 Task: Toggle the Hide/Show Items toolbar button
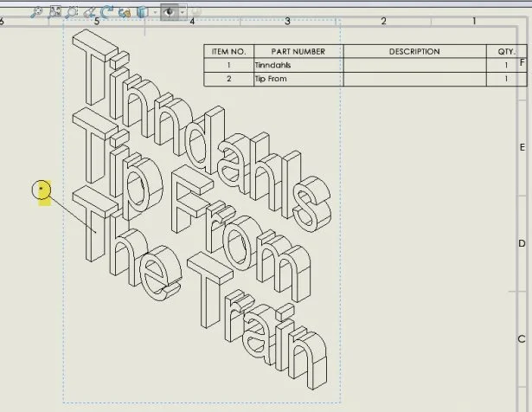tap(170, 12)
